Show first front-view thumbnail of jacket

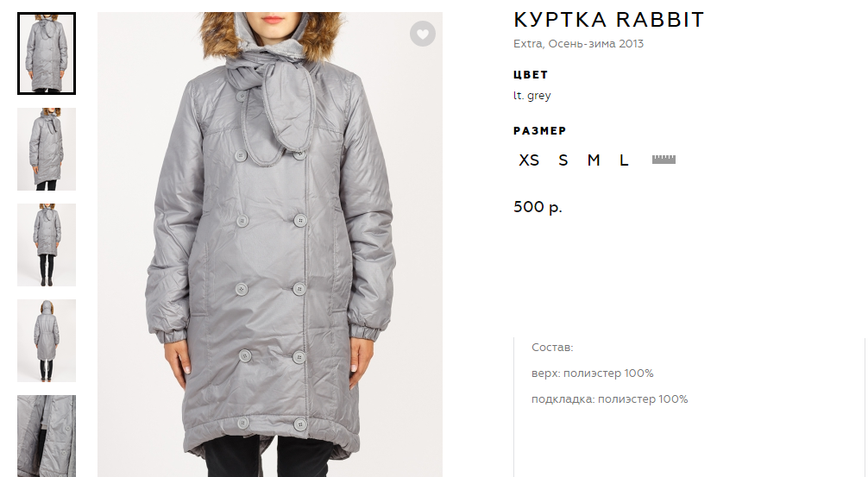pos(47,53)
